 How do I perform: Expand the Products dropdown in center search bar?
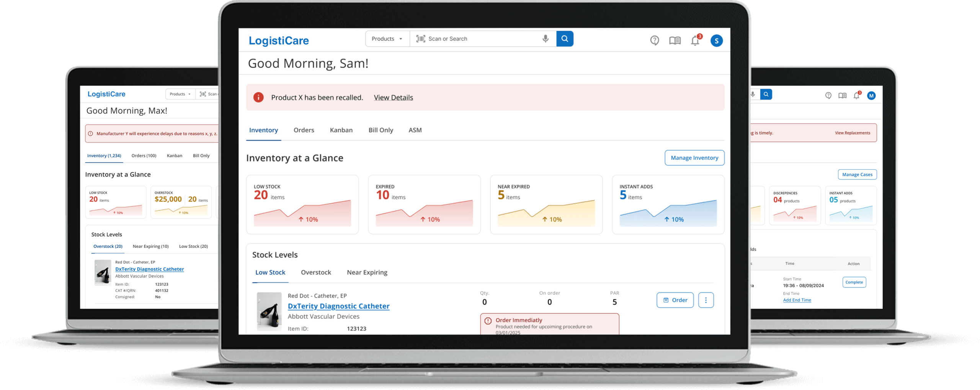point(387,39)
